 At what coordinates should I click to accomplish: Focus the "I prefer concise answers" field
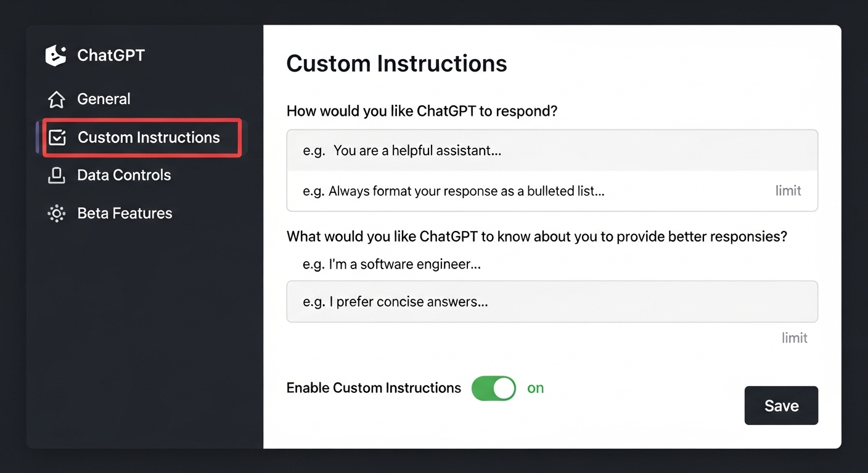tap(552, 302)
